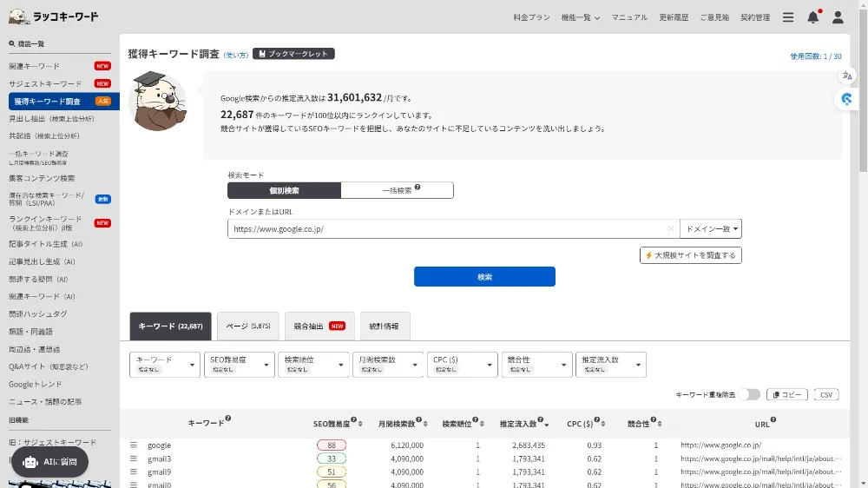Open キーワード filter dropdown
Image resolution: width=868 pixels, height=488 pixels.
[x=165, y=365]
